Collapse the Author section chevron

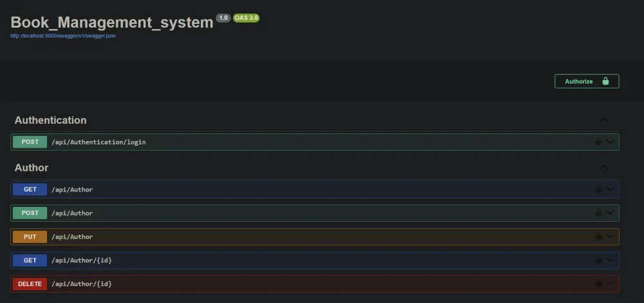click(x=603, y=168)
